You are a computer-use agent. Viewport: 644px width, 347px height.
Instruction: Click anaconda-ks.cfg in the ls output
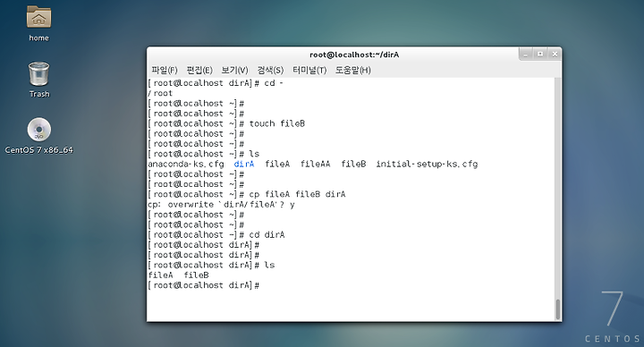tap(186, 165)
